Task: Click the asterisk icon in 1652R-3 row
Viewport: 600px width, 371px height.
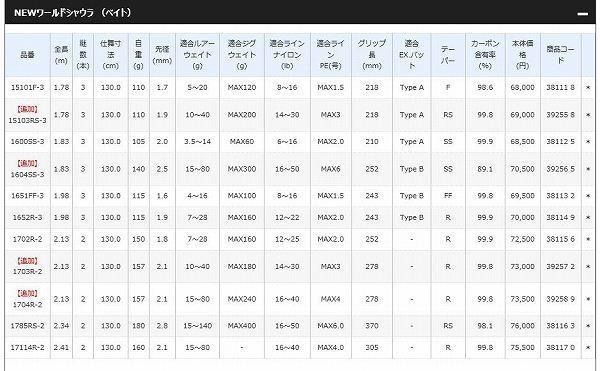Action: pyautogui.click(x=588, y=218)
